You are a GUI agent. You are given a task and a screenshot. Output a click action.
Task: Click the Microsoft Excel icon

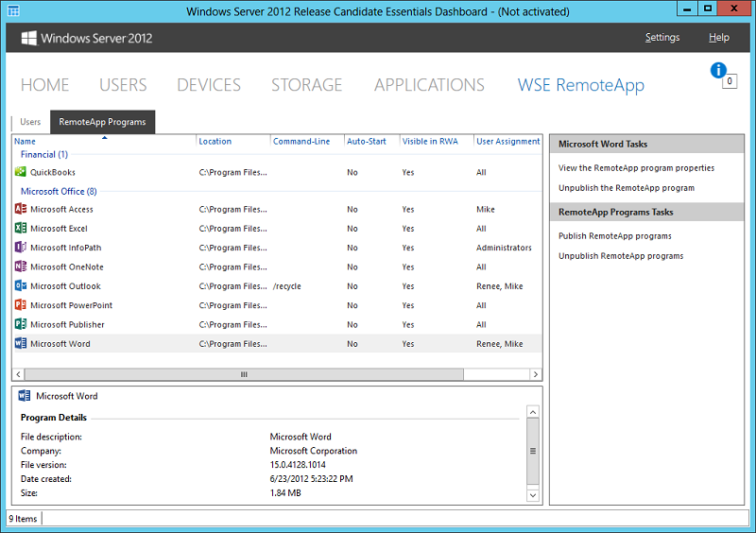pos(20,228)
